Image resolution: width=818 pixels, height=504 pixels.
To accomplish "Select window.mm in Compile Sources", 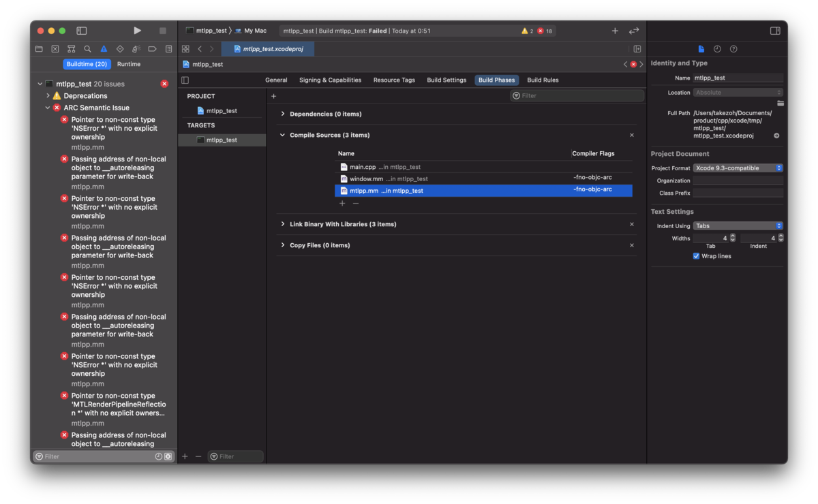I will pos(483,178).
